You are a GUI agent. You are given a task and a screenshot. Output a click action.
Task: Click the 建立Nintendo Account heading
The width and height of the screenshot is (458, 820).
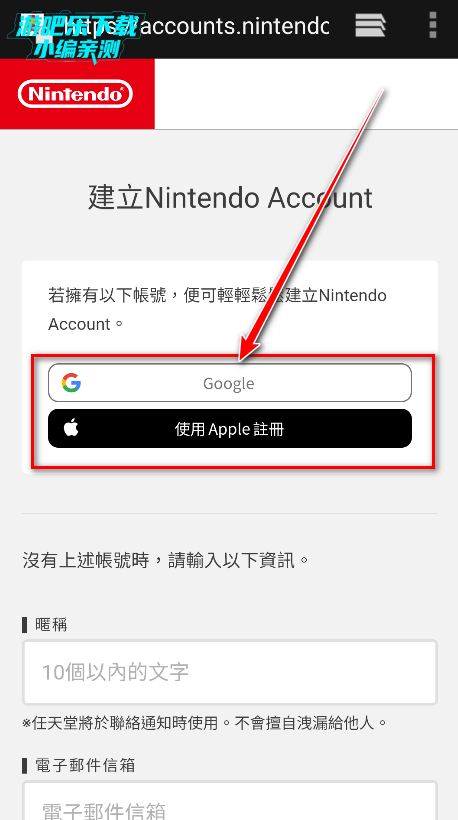(230, 198)
